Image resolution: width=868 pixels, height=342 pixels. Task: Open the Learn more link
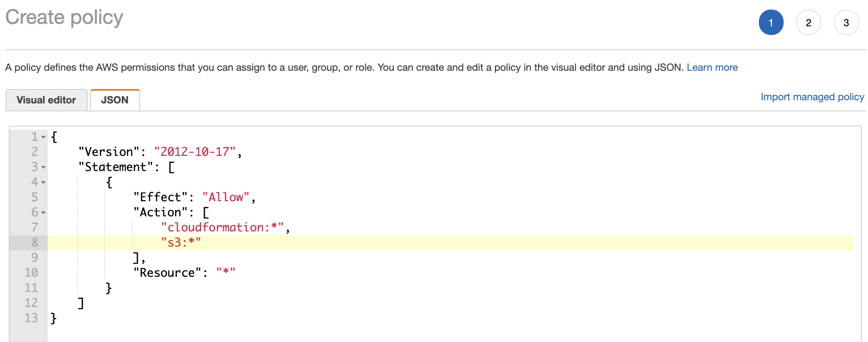pos(712,68)
